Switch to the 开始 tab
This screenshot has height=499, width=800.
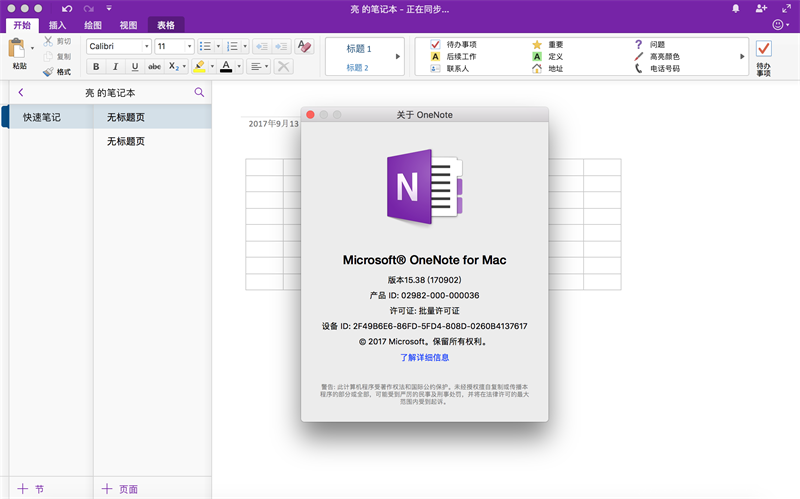[x=22, y=25]
